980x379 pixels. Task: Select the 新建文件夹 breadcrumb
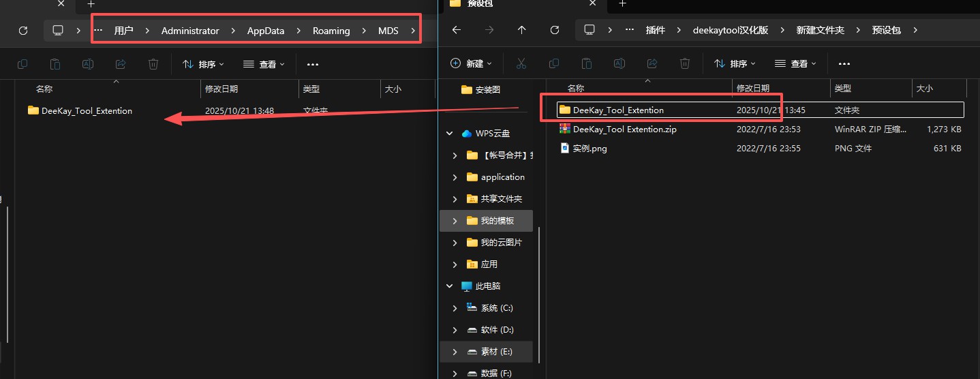coord(821,30)
